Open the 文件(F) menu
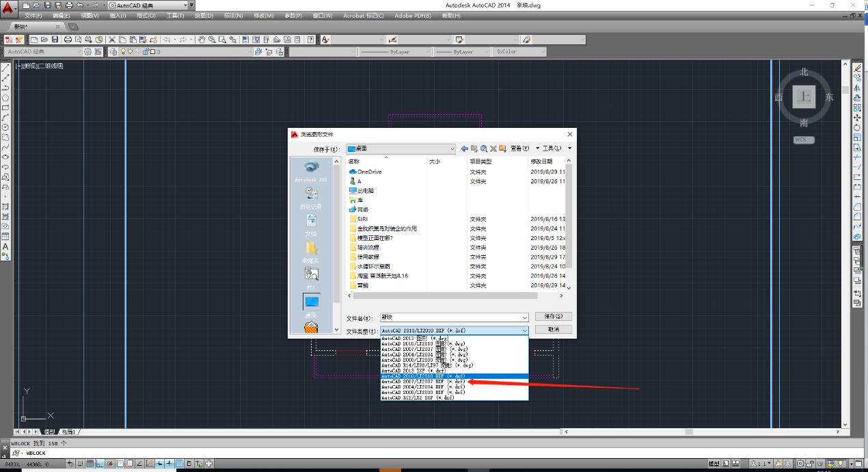 pos(33,15)
